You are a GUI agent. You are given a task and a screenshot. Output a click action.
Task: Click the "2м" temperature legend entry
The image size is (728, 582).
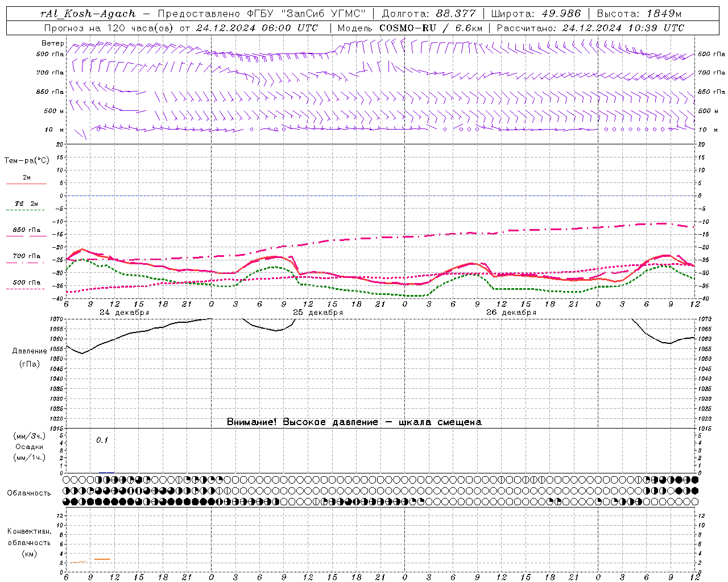[27, 178]
